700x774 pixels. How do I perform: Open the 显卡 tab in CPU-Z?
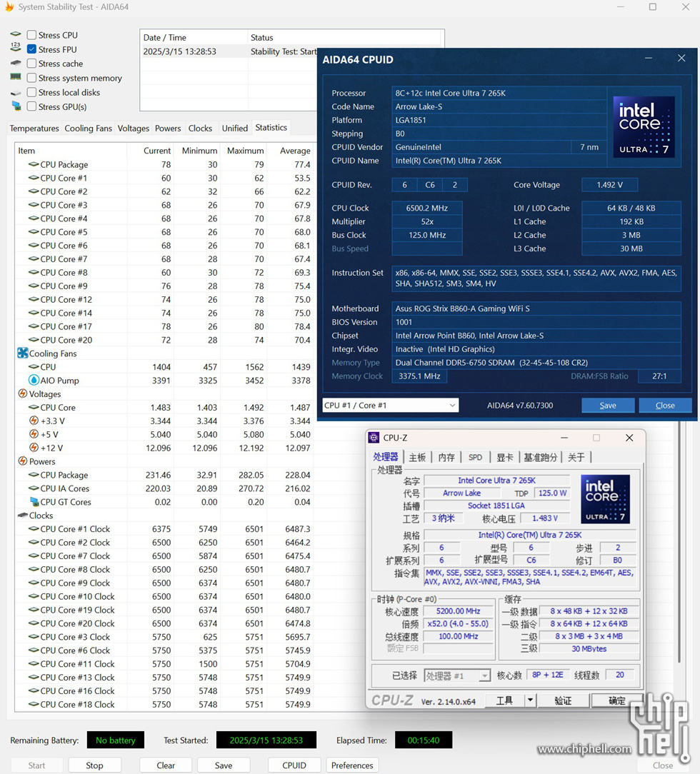pos(504,457)
